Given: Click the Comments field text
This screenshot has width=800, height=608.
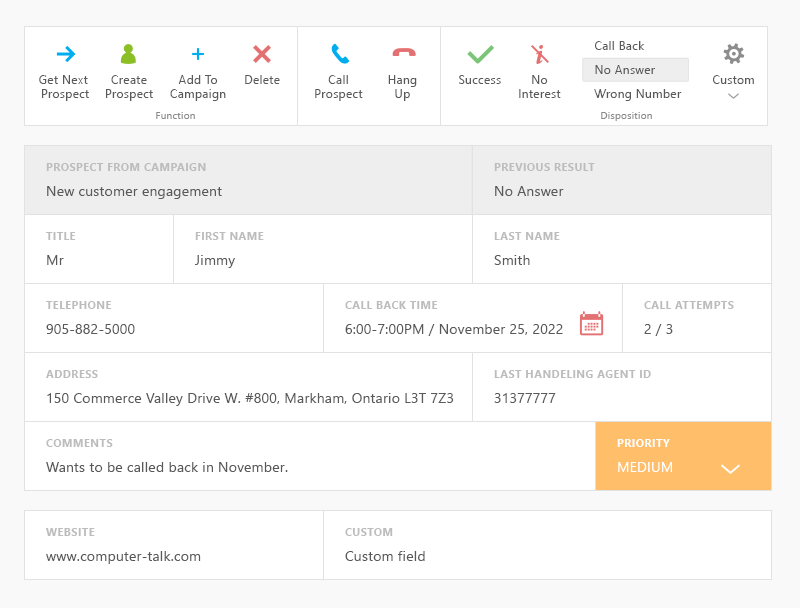Looking at the screenshot, I should pyautogui.click(x=167, y=467).
